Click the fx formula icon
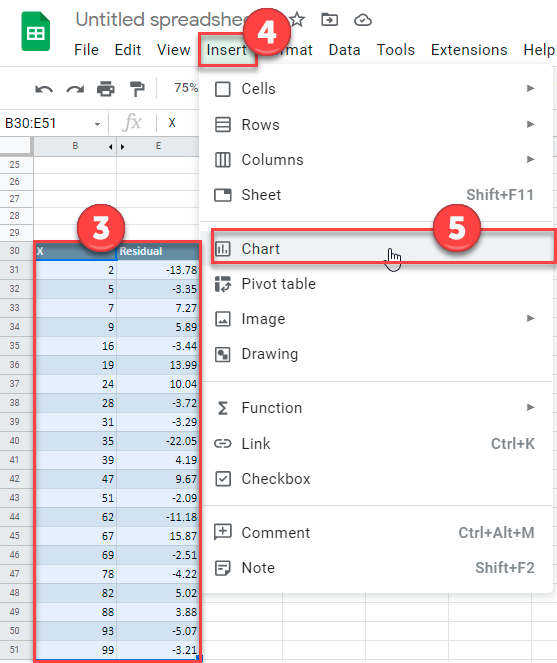 click(x=132, y=123)
